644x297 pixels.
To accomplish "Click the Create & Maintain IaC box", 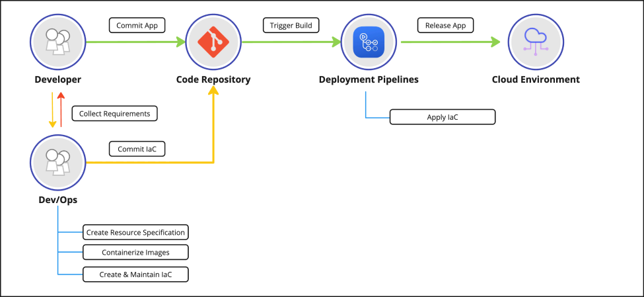I will (135, 274).
